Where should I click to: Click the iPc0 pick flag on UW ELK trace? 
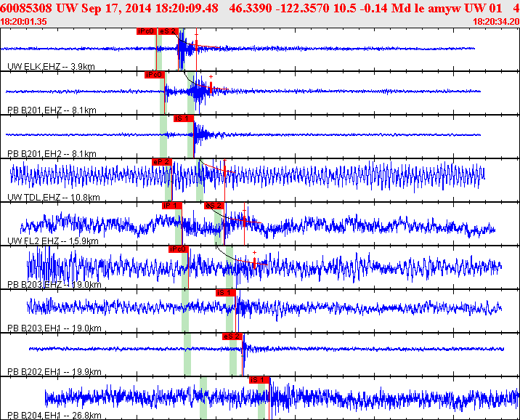point(146,31)
